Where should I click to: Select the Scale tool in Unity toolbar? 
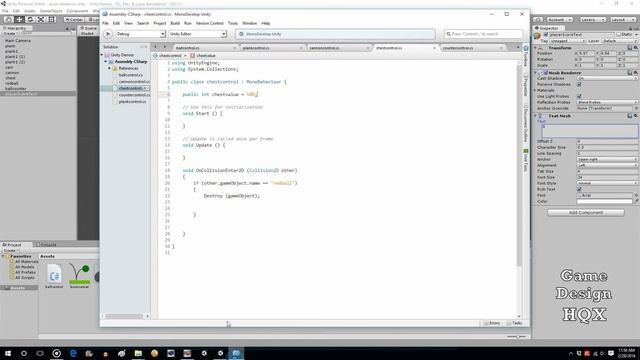pos(41,19)
